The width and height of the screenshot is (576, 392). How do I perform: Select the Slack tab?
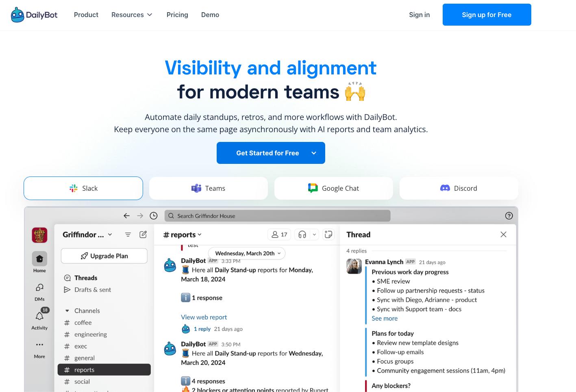tap(83, 188)
